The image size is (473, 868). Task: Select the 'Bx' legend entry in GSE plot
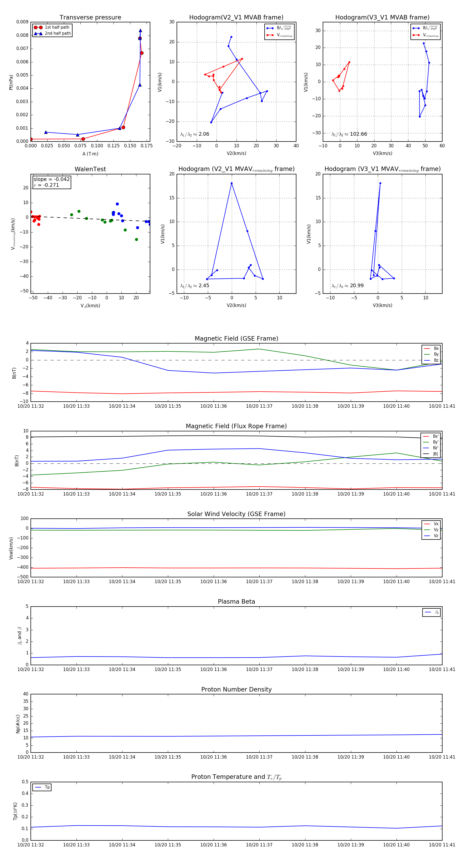pyautogui.click(x=431, y=349)
